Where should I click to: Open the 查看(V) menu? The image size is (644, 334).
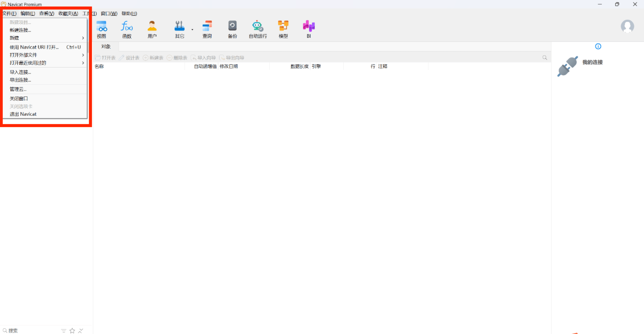pos(47,14)
